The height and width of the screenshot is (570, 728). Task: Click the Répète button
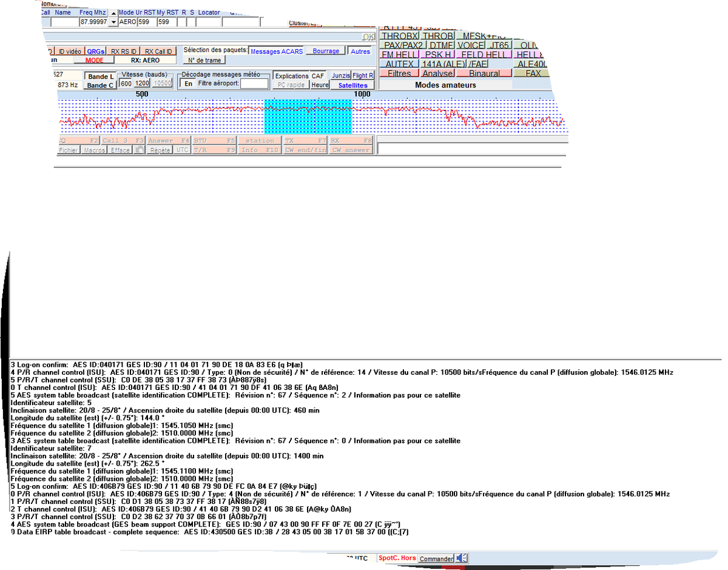coord(160,150)
